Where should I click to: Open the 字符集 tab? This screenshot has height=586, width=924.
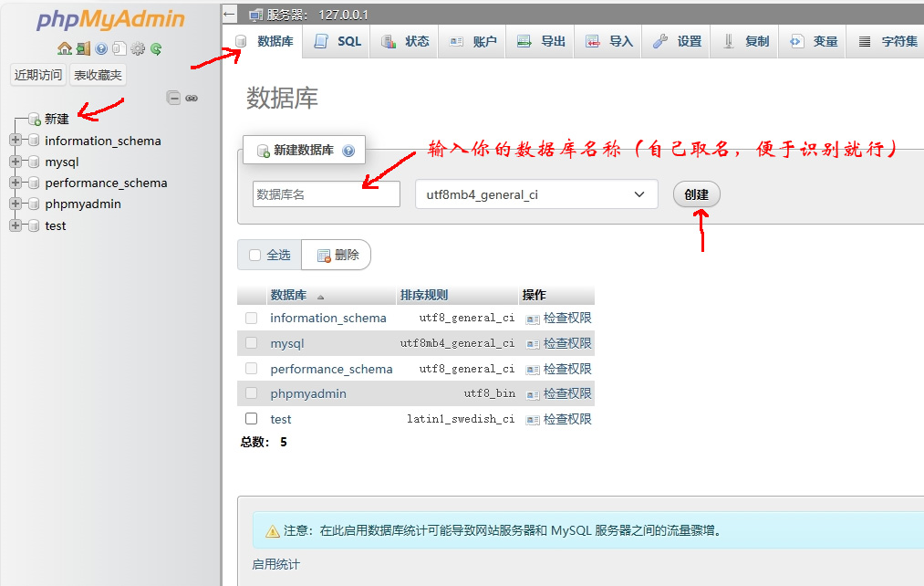coord(887,41)
